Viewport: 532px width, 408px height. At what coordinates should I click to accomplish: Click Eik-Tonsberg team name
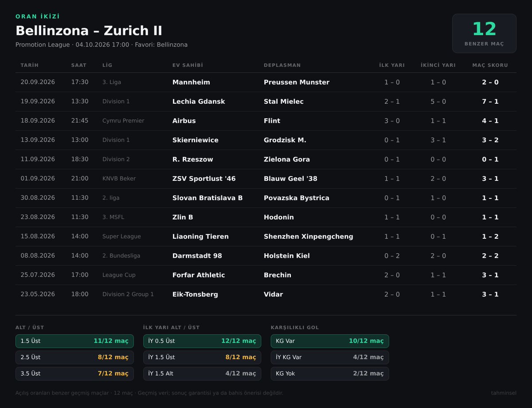[x=195, y=294]
